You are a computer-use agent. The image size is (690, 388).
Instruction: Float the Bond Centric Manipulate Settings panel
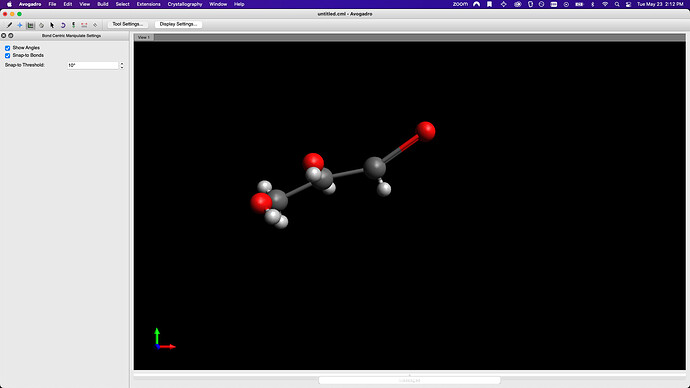pos(11,36)
